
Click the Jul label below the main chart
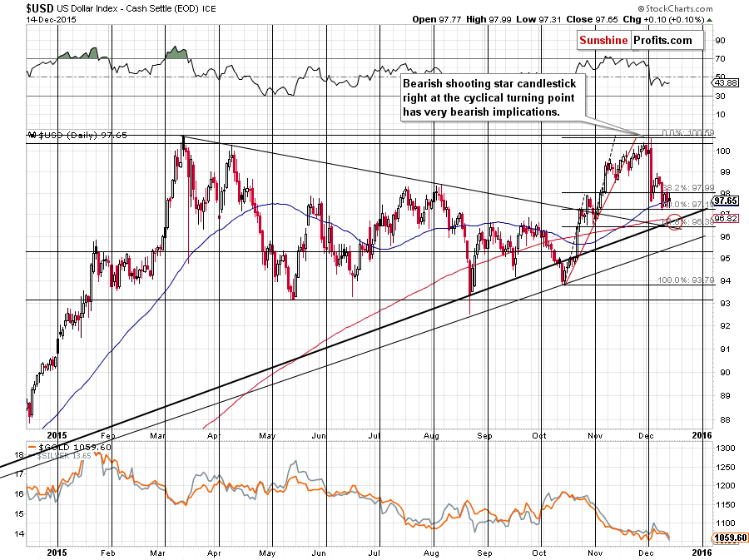(x=374, y=435)
